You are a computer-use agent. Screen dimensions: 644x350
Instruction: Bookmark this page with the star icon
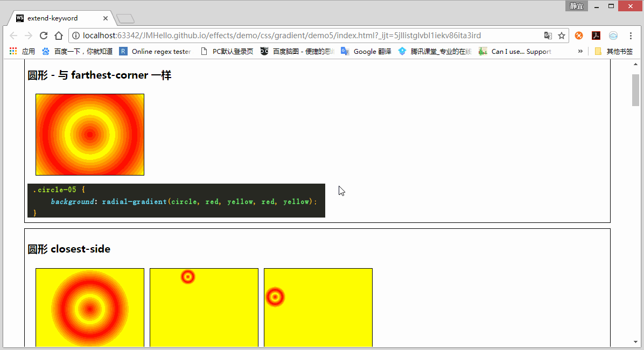[562, 36]
